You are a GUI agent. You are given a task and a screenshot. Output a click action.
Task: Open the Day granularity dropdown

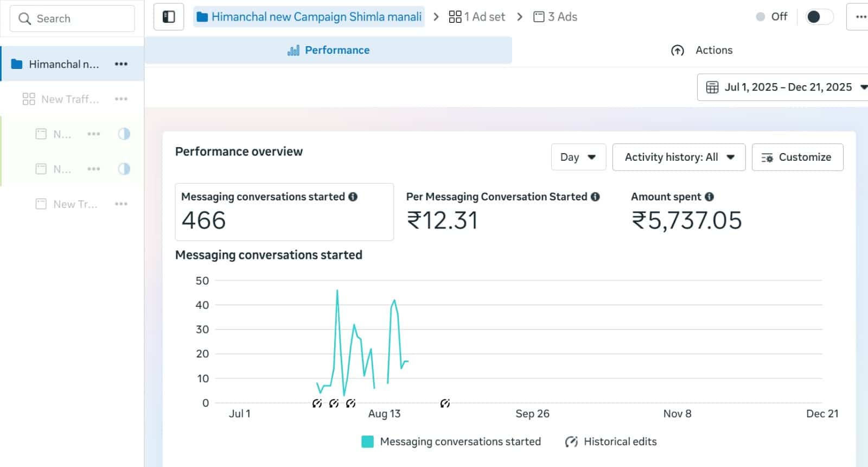click(578, 157)
